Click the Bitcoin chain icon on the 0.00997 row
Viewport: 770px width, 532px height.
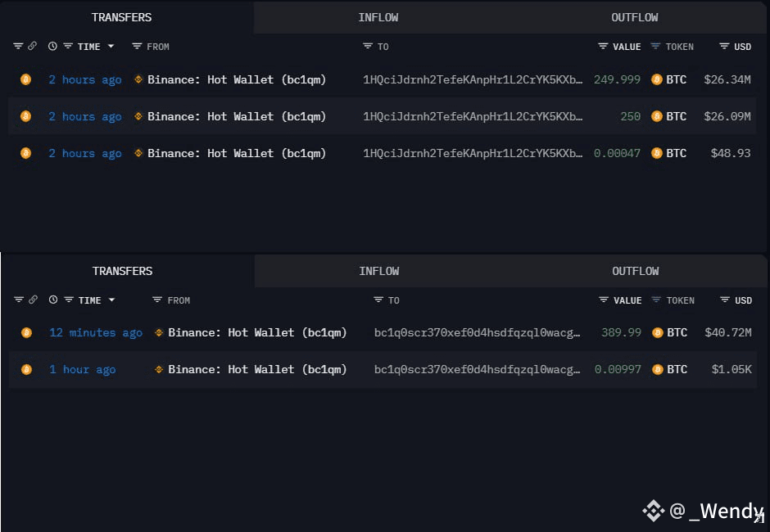(26, 370)
